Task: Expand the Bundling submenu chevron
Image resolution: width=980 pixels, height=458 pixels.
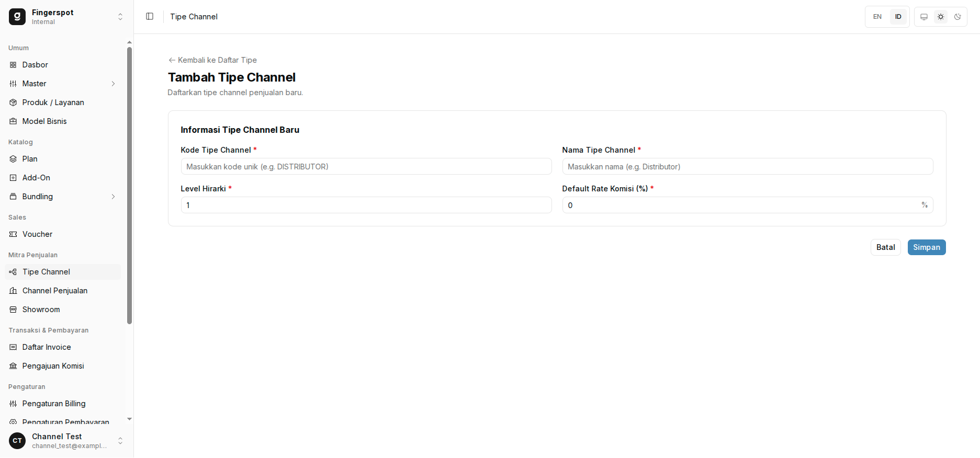Action: (113, 197)
